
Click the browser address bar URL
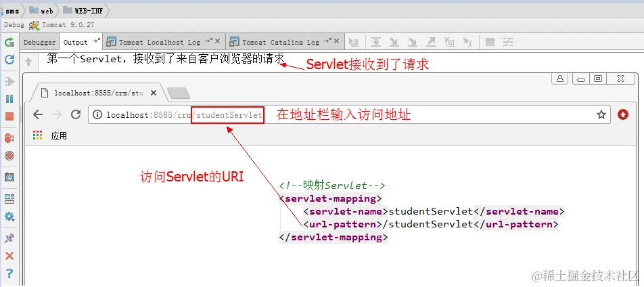point(184,115)
